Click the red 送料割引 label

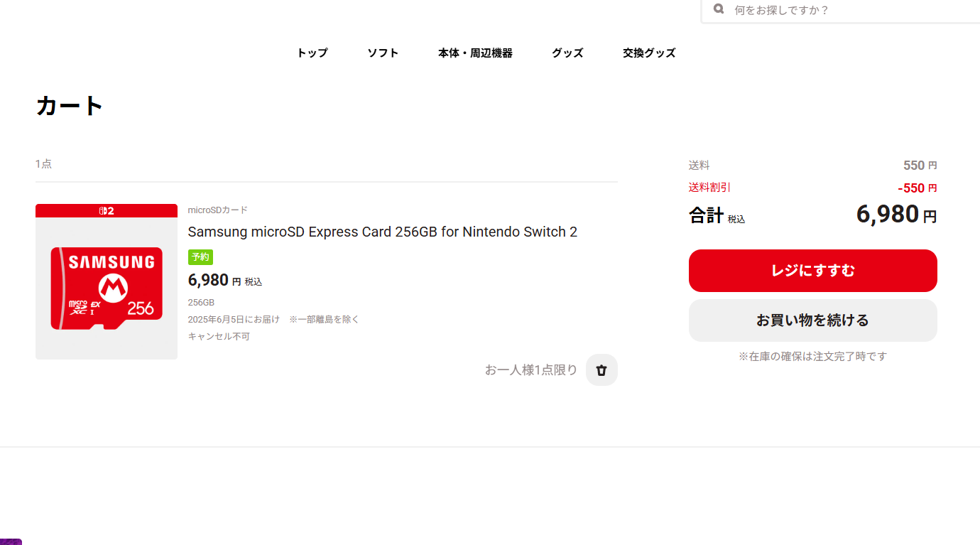tap(709, 188)
